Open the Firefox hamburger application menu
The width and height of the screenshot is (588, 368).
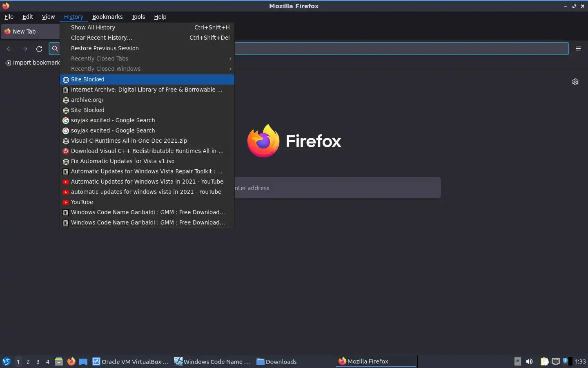[578, 49]
